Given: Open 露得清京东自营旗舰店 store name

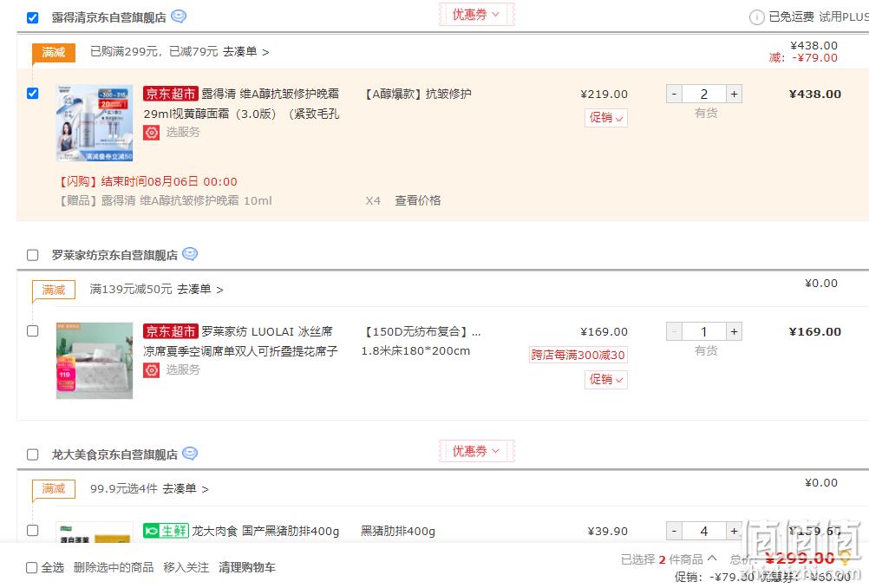Looking at the screenshot, I should (x=108, y=17).
